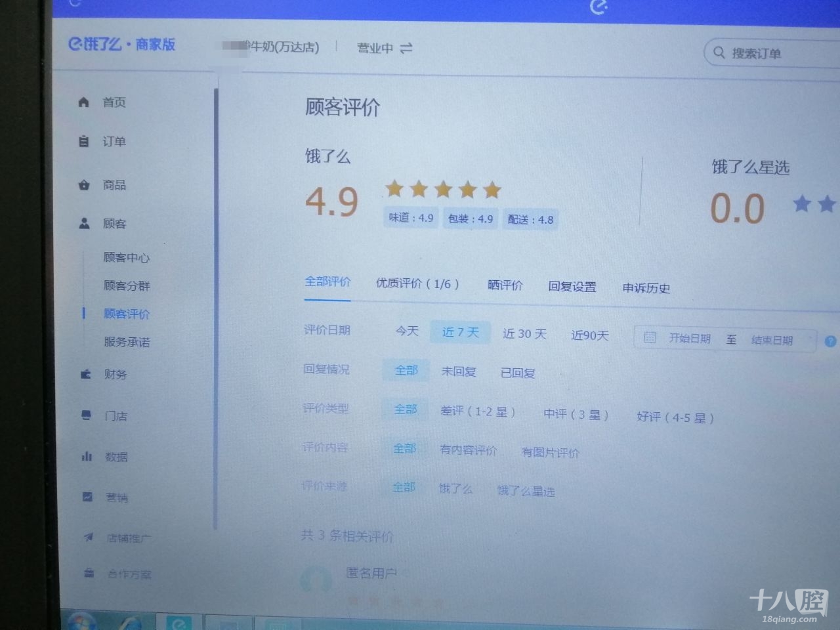Select 好评 (4-5 星) filter
This screenshot has height=630, width=840.
tap(675, 417)
